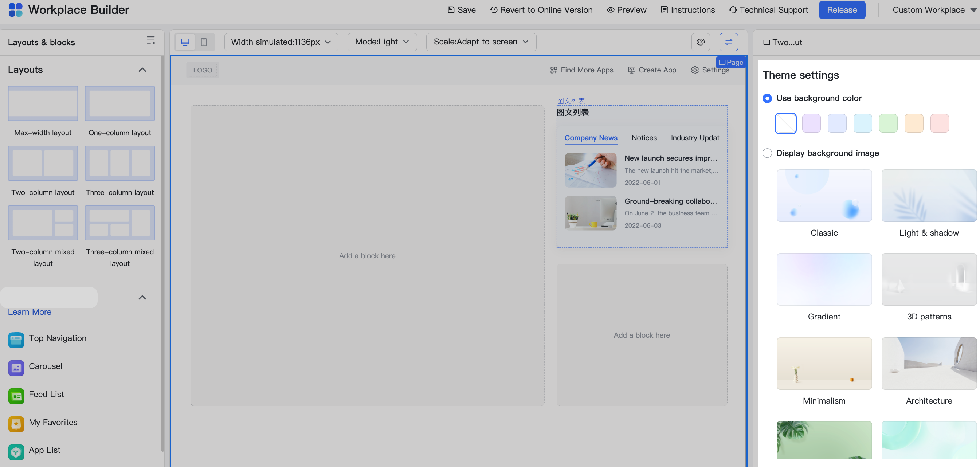
Task: Open Mode:Light dropdown
Action: click(382, 42)
